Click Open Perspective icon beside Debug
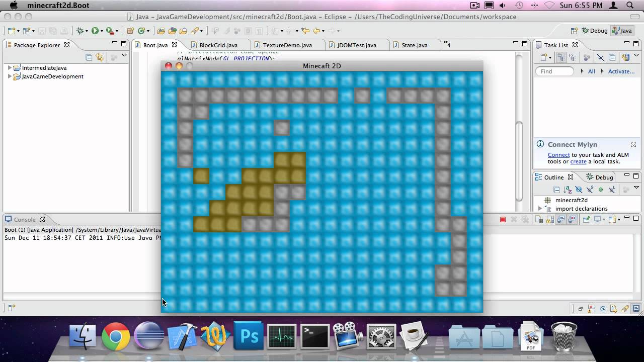644x362 pixels. point(574,31)
